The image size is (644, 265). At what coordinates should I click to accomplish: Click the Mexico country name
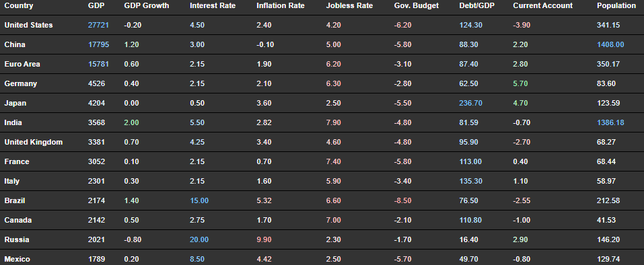click(17, 259)
